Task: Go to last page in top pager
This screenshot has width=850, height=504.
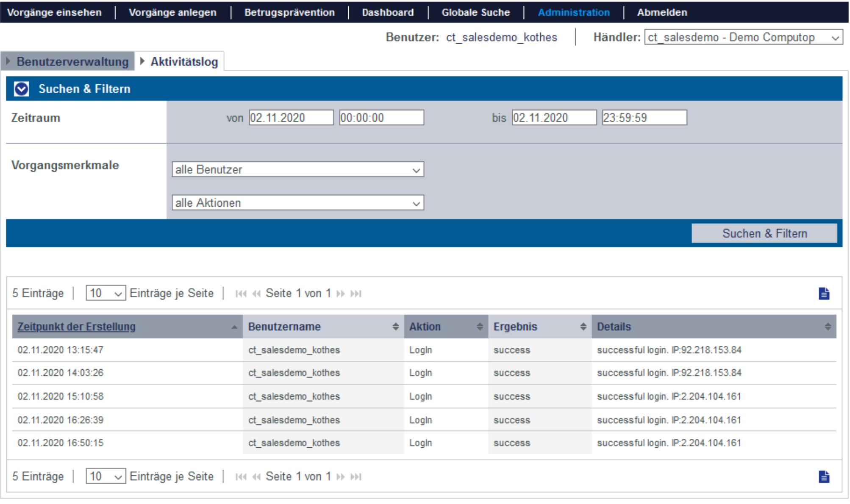Action: coord(356,294)
